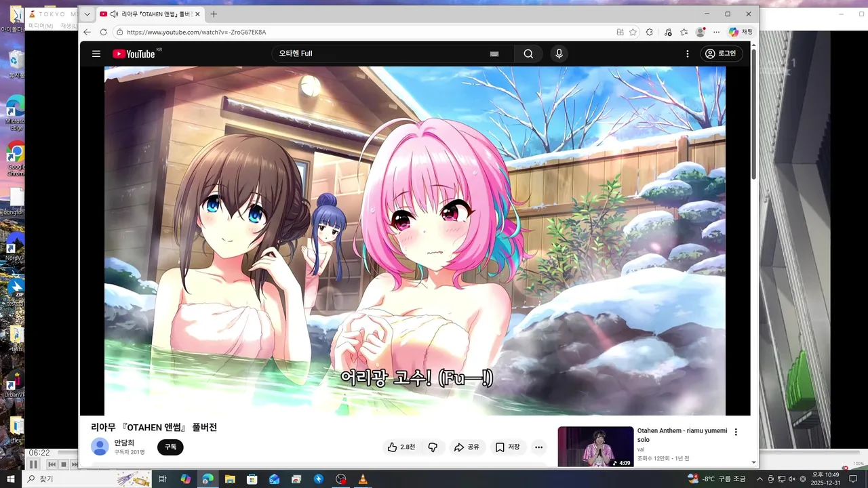The image size is (868, 488).
Task: View site information lock icon
Action: pos(119,32)
